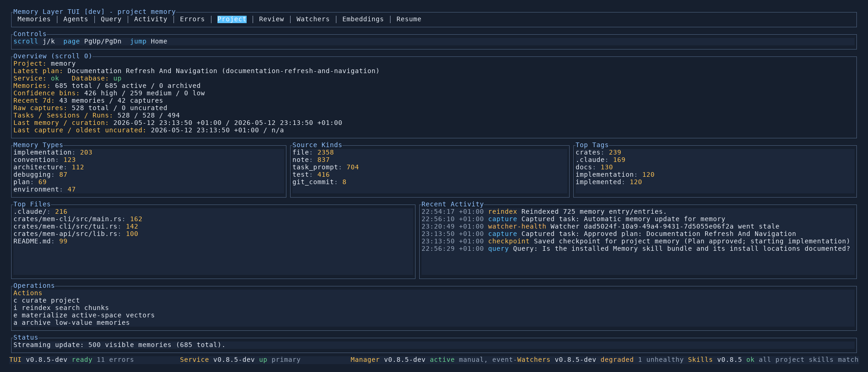Click the 'Database: up' status
The height and width of the screenshot is (372, 868).
(x=97, y=78)
